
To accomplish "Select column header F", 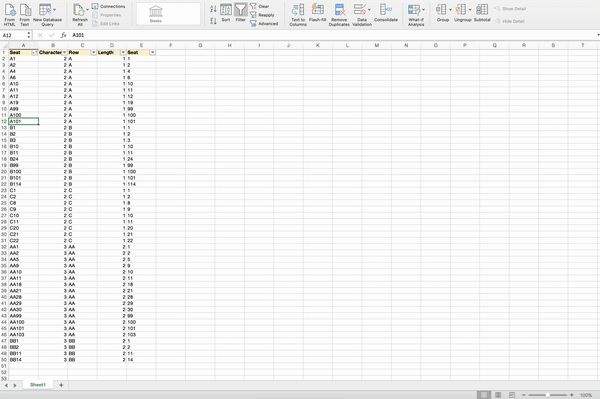I will point(171,45).
